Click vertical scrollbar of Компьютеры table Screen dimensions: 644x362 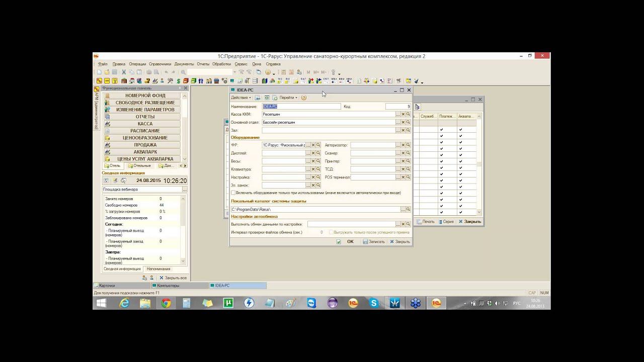tap(479, 164)
